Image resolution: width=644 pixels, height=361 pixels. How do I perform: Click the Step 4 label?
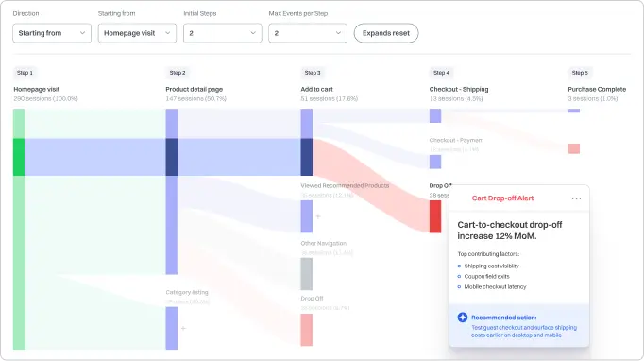(442, 73)
